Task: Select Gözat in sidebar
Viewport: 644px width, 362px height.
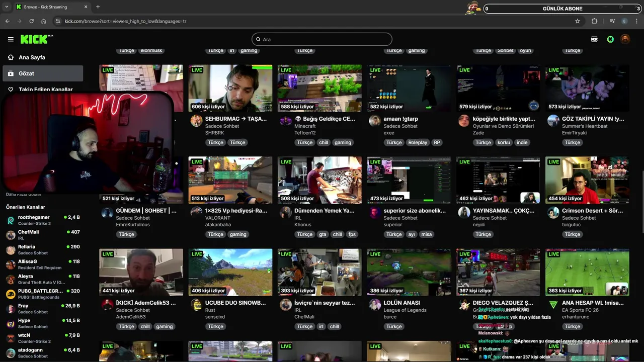Action: (43, 73)
